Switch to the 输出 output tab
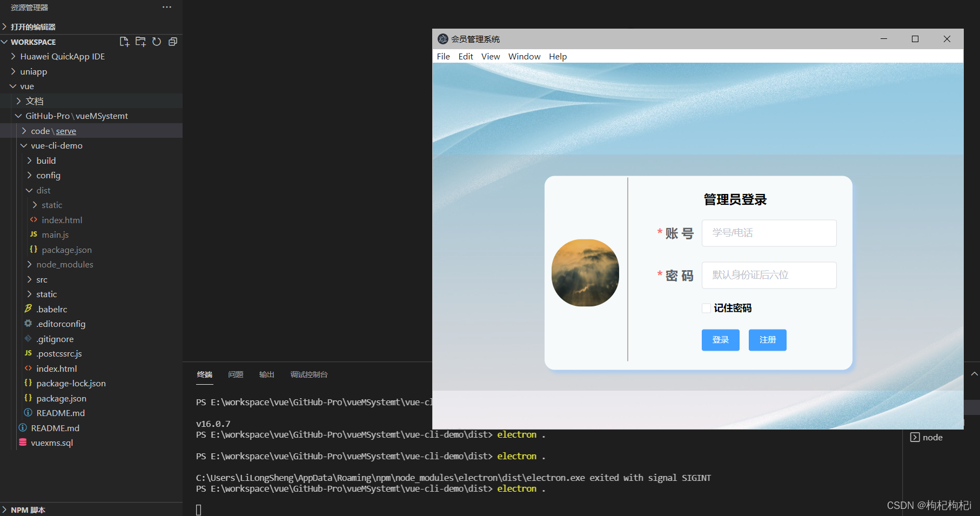The height and width of the screenshot is (516, 980). click(x=267, y=374)
